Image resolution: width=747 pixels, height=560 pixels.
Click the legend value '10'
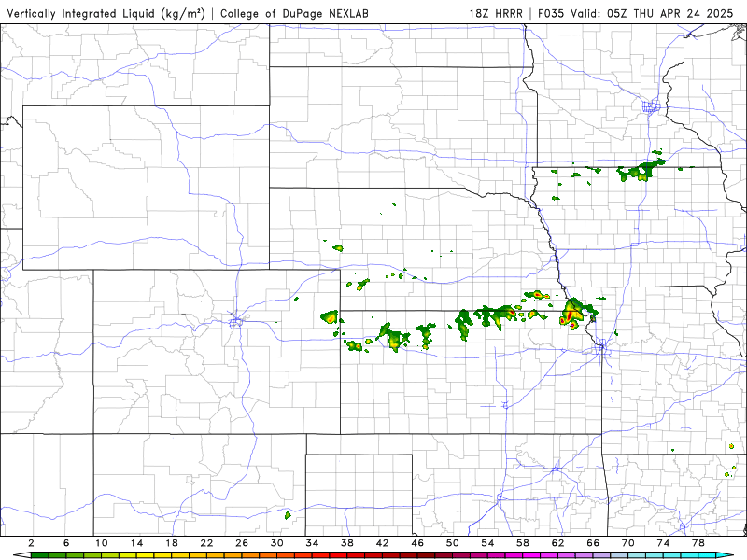coord(102,543)
